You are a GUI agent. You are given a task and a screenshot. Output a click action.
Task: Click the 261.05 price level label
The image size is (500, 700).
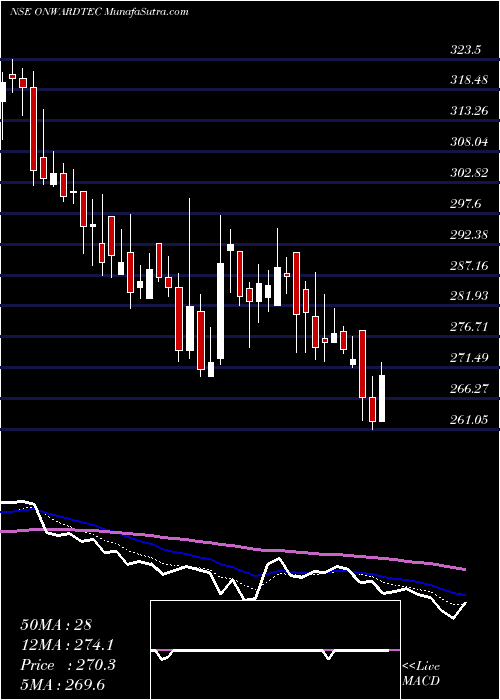468,420
